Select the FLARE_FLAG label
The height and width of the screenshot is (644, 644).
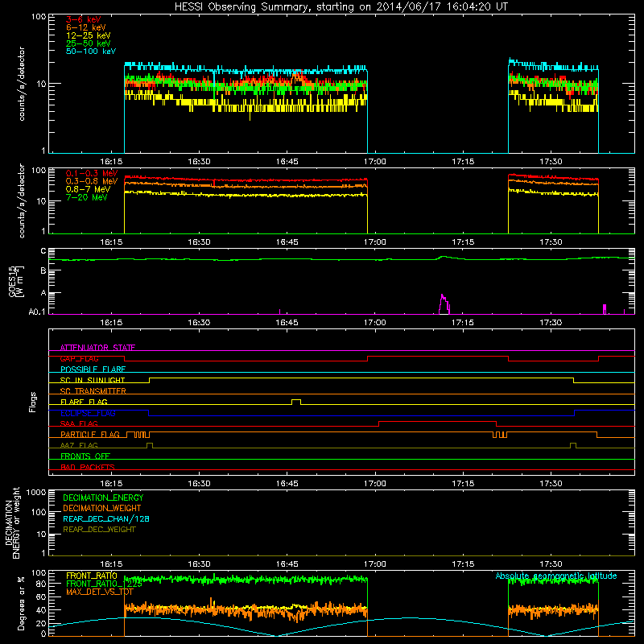click(x=84, y=402)
